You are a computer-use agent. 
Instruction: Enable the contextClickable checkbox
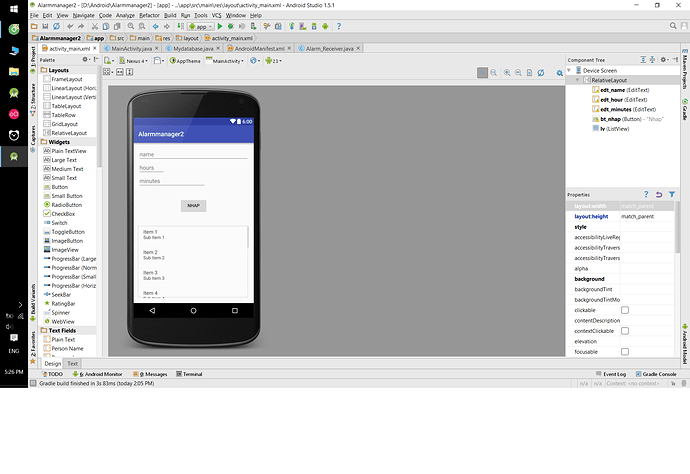(625, 330)
